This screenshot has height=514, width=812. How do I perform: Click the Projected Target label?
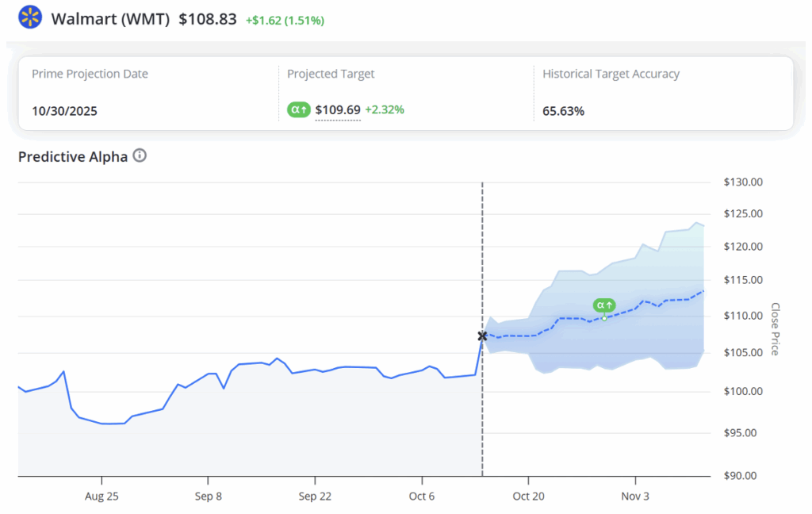point(331,74)
